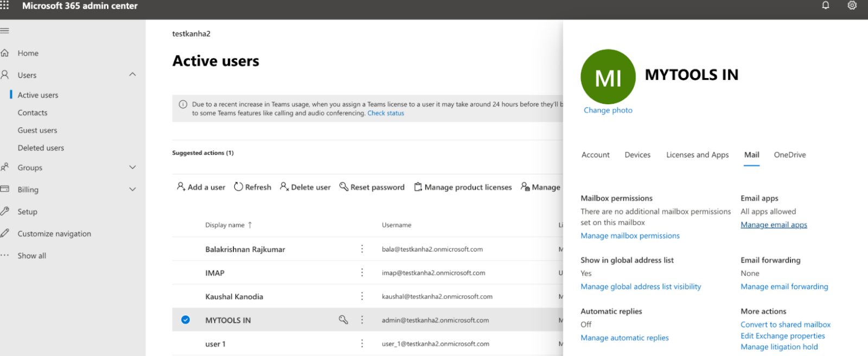Switch to the Account tab
The height and width of the screenshot is (356, 868).
(595, 155)
